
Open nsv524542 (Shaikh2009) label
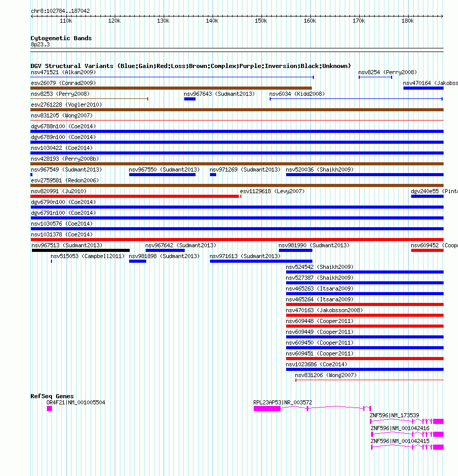(x=320, y=267)
